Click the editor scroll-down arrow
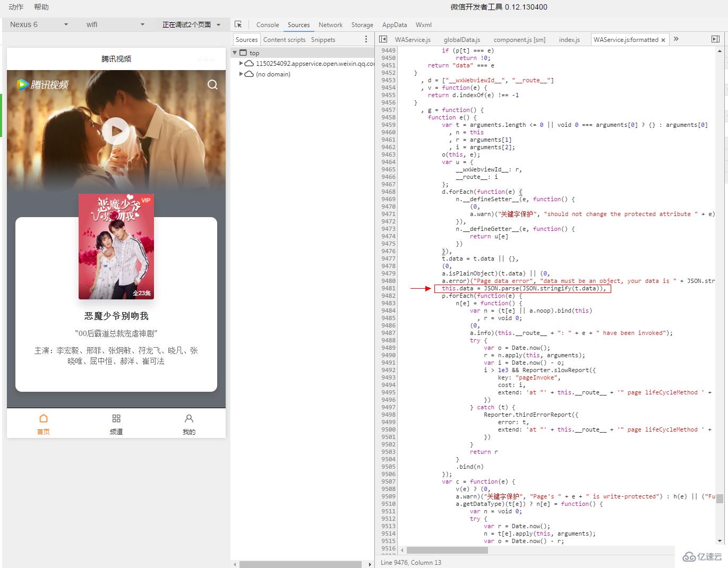The height and width of the screenshot is (568, 728). coord(720,541)
